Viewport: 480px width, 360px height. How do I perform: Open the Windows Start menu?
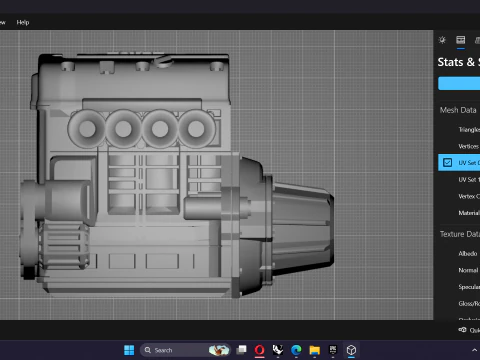click(x=129, y=350)
